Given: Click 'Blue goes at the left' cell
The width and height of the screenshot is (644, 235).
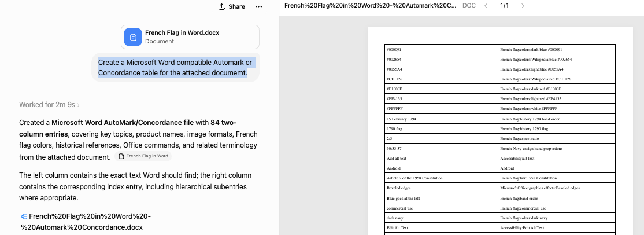Looking at the screenshot, I should click(x=441, y=198).
